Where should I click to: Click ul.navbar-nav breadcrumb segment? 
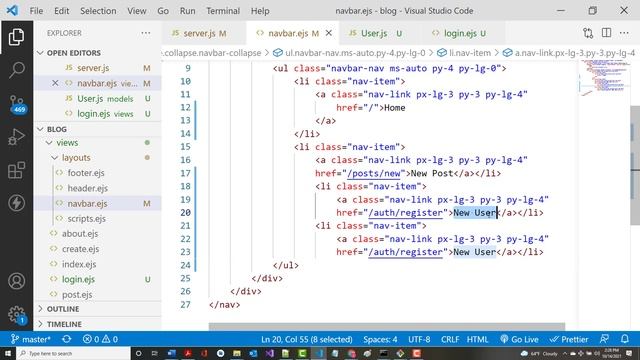(349, 53)
